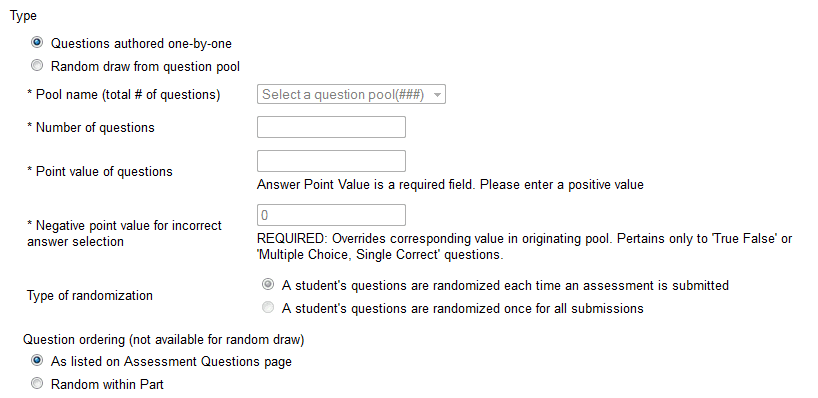Click the Type section heading
This screenshot has width=818, height=398.
23,16
